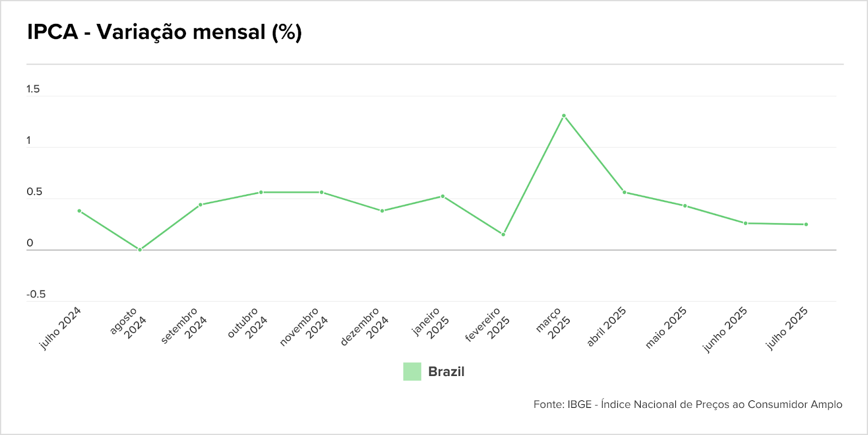Click the -0.5 y-axis label

point(36,294)
